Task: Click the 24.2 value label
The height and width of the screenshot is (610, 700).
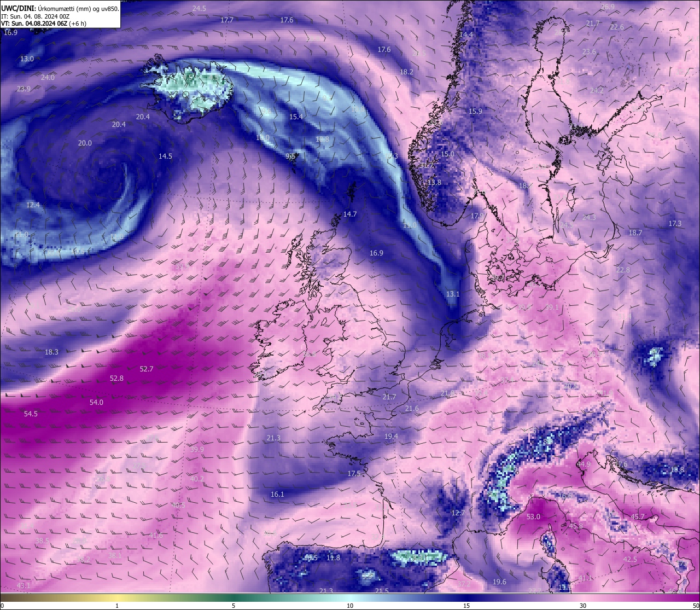Action: coord(597,90)
